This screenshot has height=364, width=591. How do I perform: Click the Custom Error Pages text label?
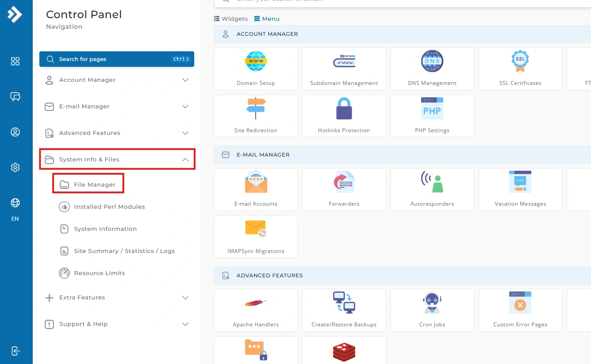pyautogui.click(x=520, y=325)
